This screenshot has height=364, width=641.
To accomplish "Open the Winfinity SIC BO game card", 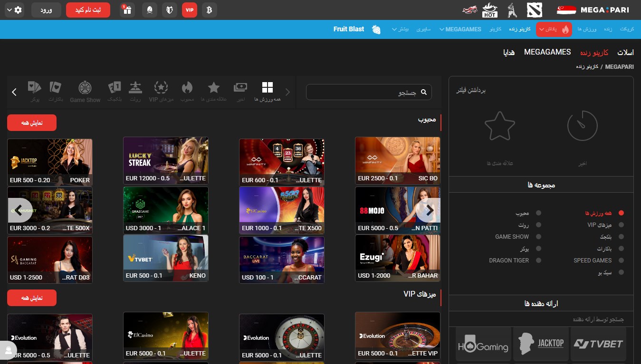I will tap(398, 161).
